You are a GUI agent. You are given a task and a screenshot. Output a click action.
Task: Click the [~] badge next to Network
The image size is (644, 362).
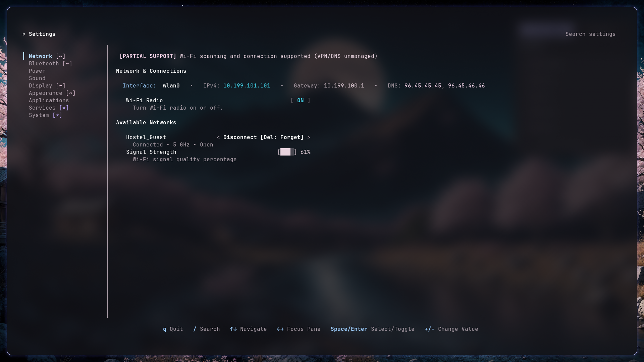point(60,56)
